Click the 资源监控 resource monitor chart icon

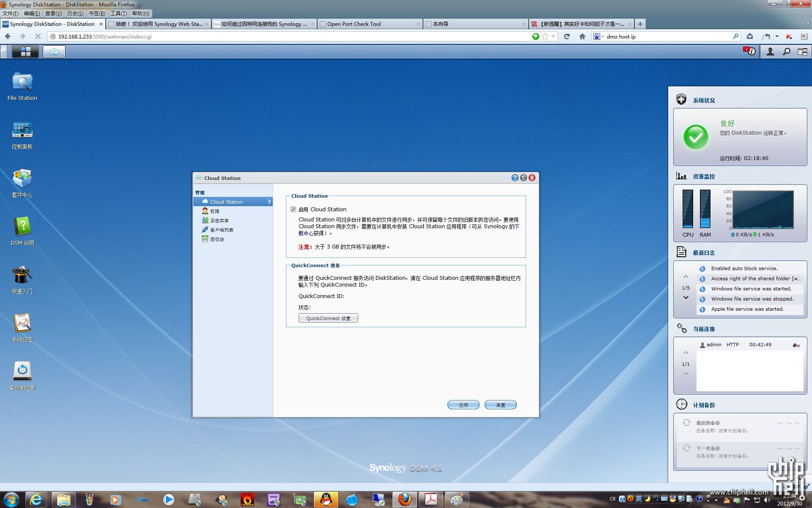(681, 176)
